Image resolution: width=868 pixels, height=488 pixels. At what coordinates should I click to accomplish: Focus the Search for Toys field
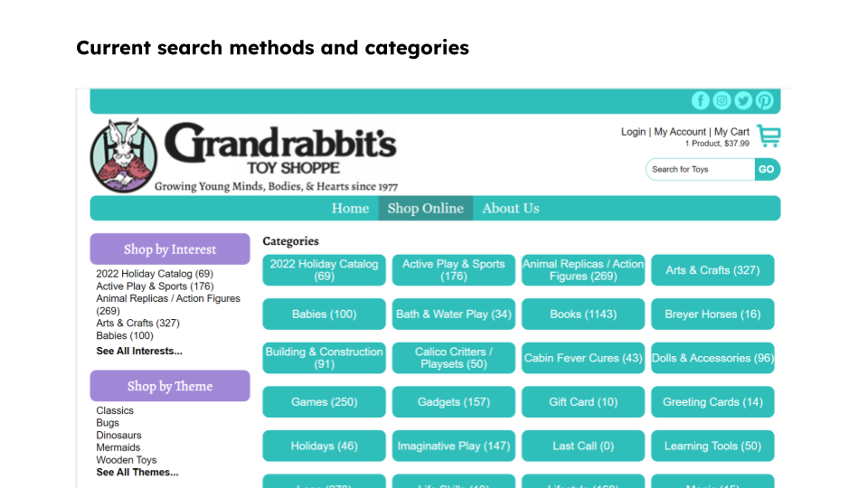point(700,169)
